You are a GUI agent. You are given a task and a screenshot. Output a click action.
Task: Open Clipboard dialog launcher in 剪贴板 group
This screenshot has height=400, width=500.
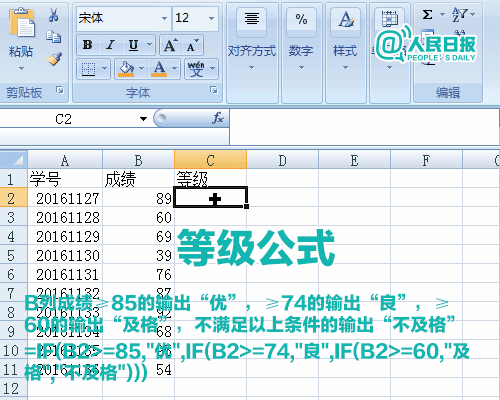click(x=60, y=90)
